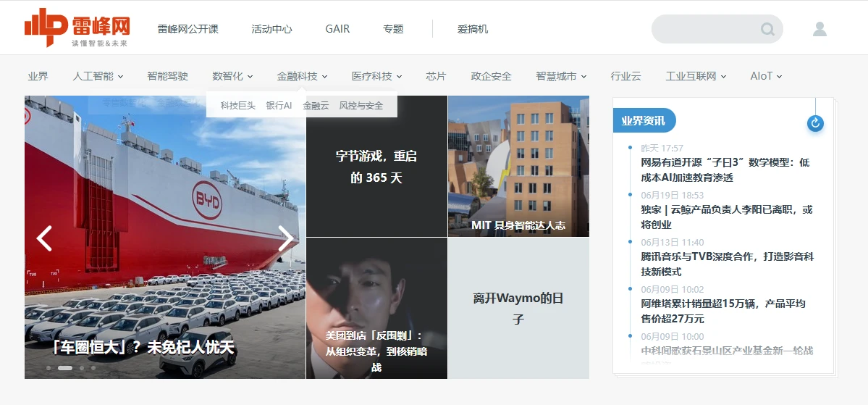Expand the AIoT dropdown
The width and height of the screenshot is (868, 405).
766,76
